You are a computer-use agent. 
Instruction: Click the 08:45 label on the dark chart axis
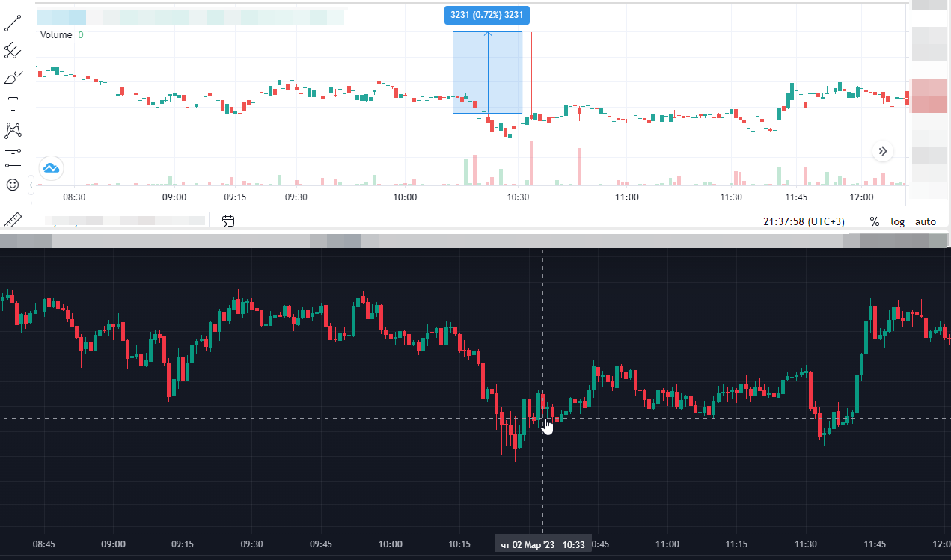point(43,544)
